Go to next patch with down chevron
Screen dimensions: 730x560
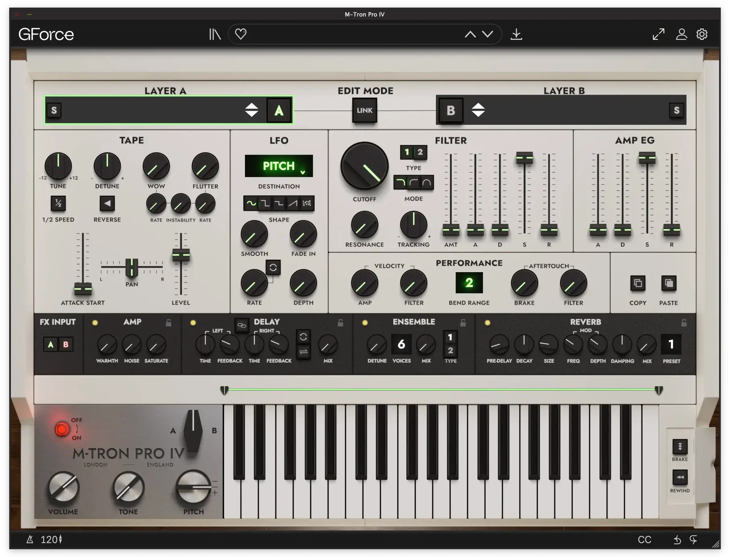(x=487, y=34)
